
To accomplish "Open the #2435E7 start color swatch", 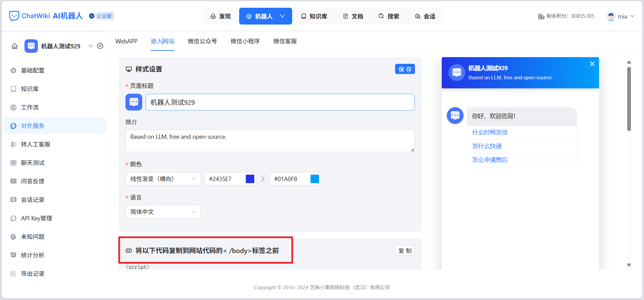I will click(x=250, y=179).
